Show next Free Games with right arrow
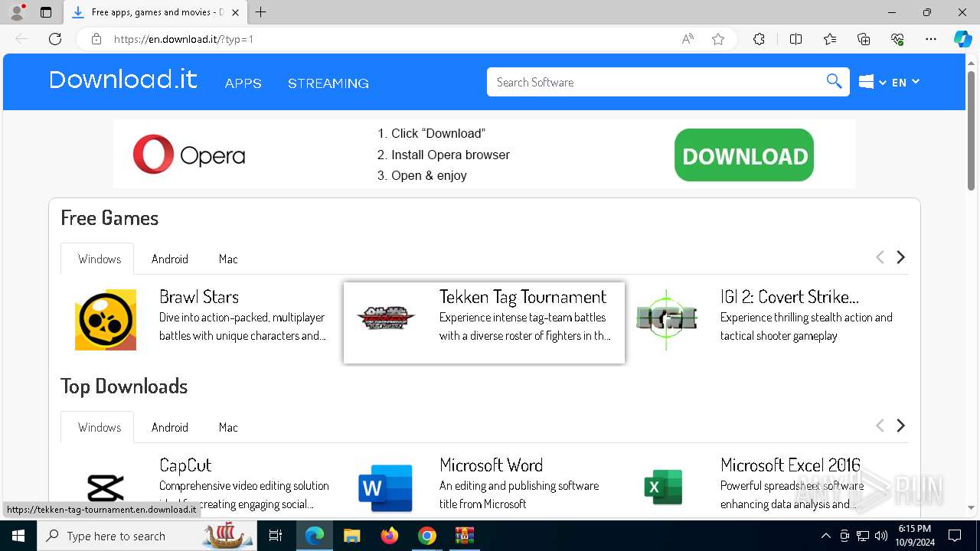Screen dimensions: 980x551 click(x=901, y=257)
